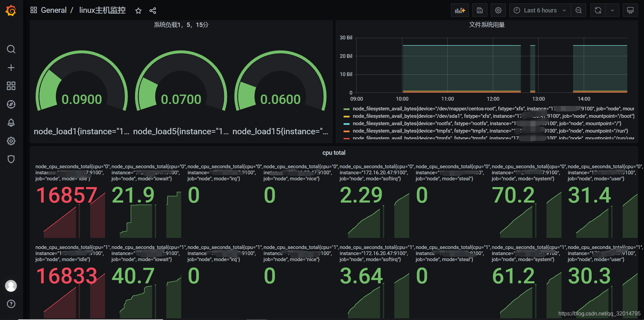Share the dashboard via share icon
The image size is (644, 320).
(x=153, y=11)
